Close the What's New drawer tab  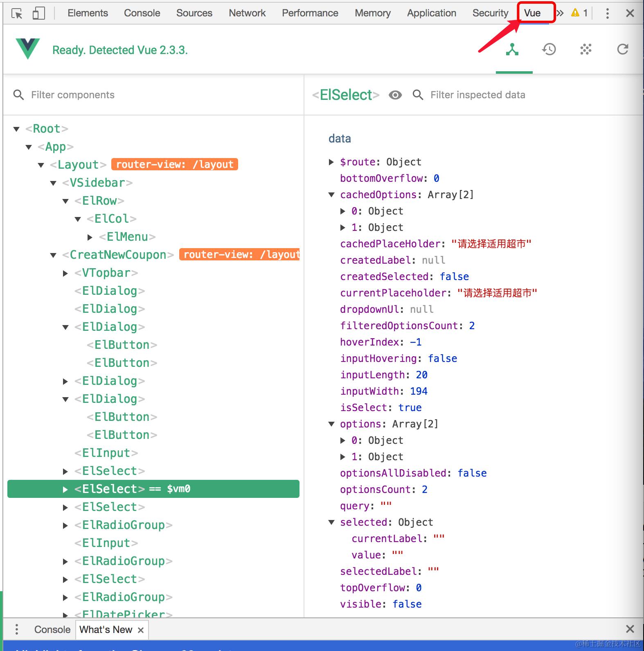[x=141, y=630]
